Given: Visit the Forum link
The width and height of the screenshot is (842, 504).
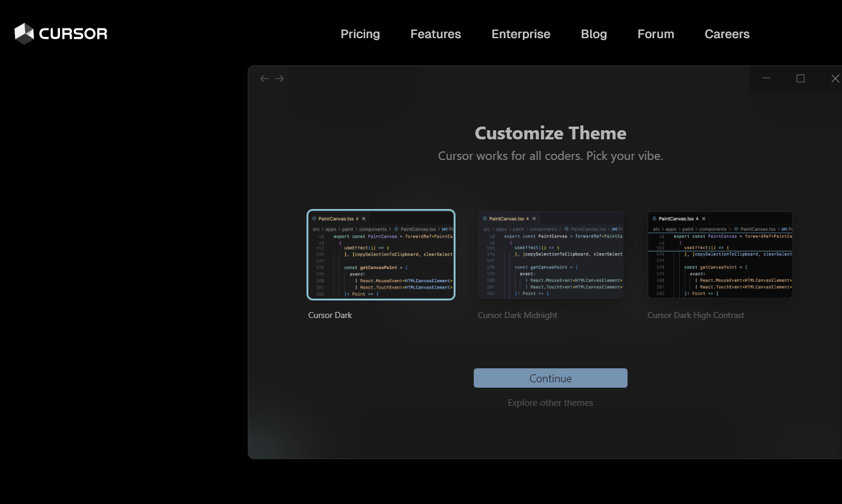Looking at the screenshot, I should click(655, 34).
